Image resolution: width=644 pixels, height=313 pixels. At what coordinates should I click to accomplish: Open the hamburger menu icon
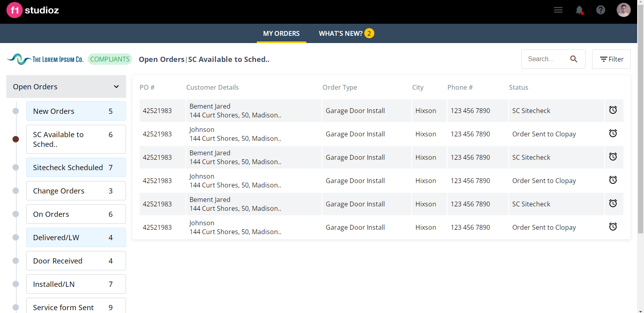(558, 10)
